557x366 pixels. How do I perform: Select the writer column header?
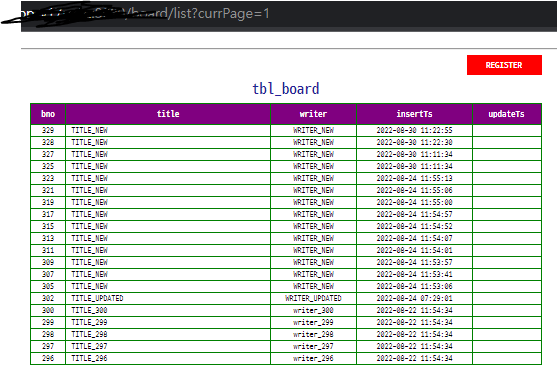[313, 114]
